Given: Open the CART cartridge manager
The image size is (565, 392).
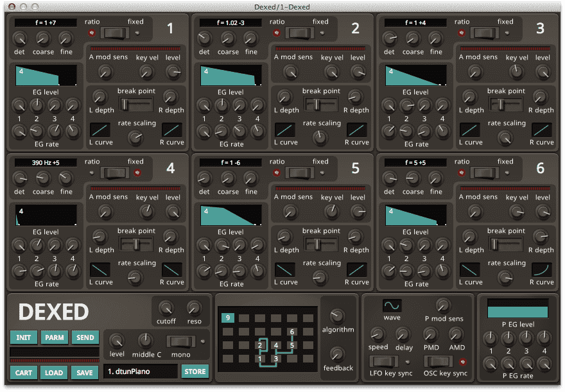Looking at the screenshot, I should 24,373.
